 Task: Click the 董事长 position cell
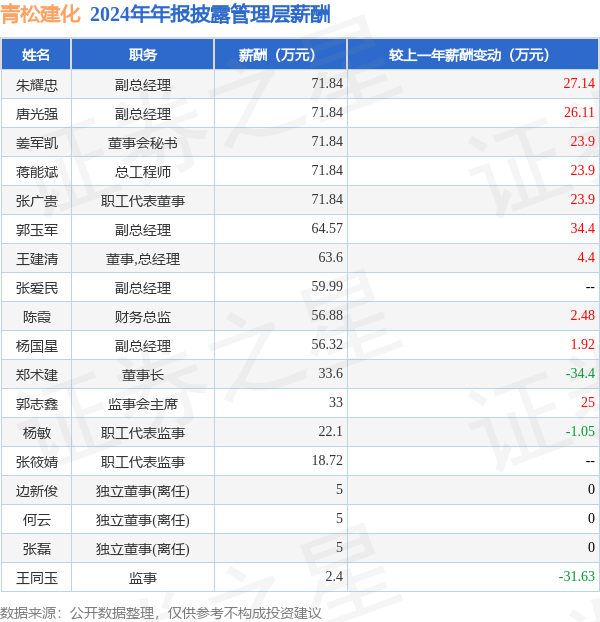coord(143,375)
